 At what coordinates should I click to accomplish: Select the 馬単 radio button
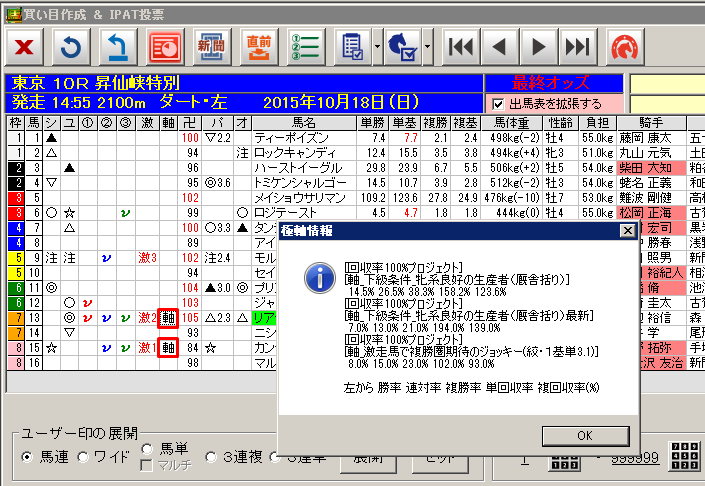pos(147,448)
